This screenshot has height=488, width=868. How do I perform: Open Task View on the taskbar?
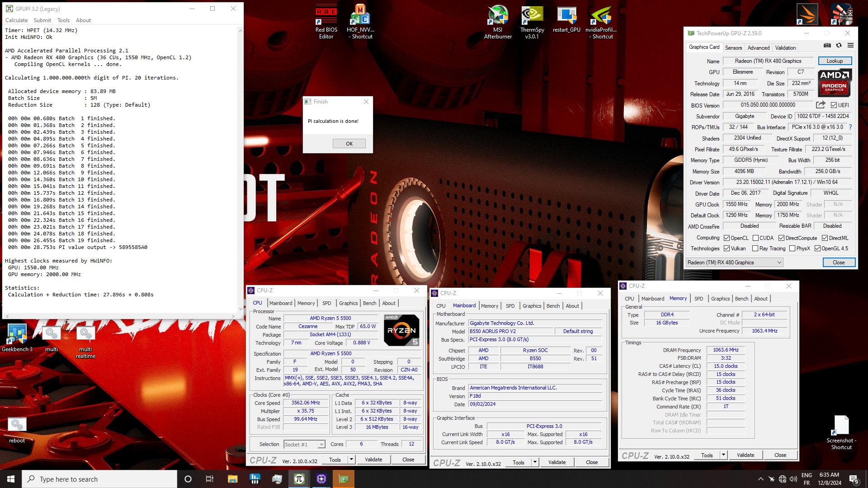point(209,479)
